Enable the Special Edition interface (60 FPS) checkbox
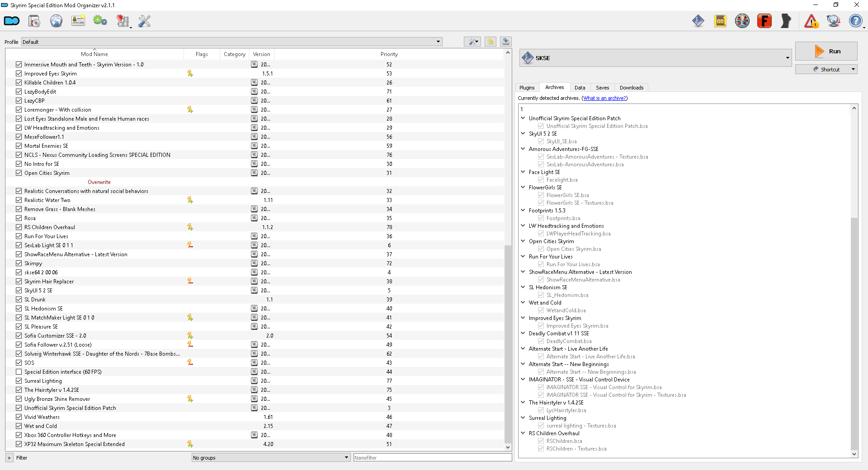This screenshot has width=868, height=470. click(x=19, y=371)
